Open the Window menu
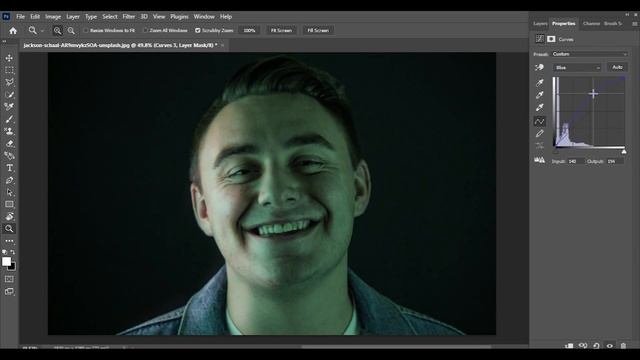Image resolution: width=640 pixels, height=360 pixels. (x=204, y=17)
